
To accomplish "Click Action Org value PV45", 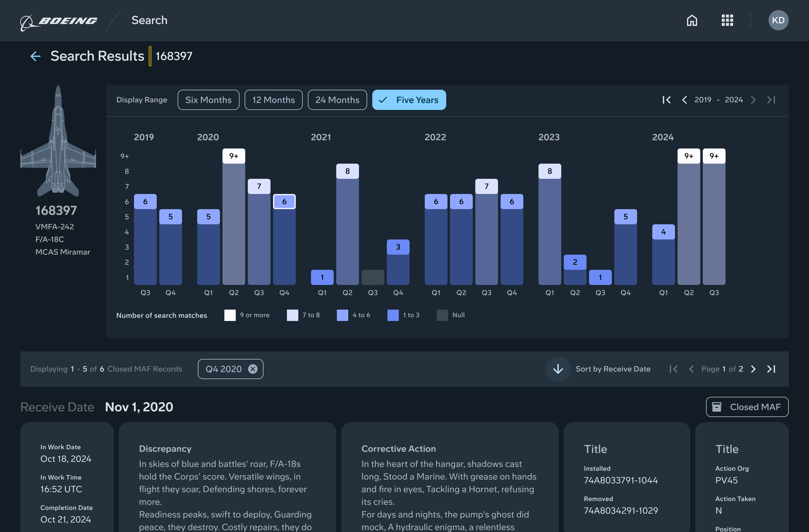I will 727,481.
